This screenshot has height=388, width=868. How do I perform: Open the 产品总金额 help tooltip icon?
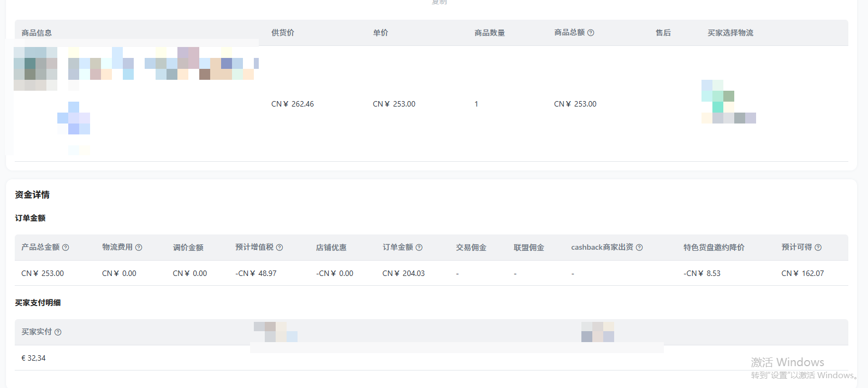(66, 248)
